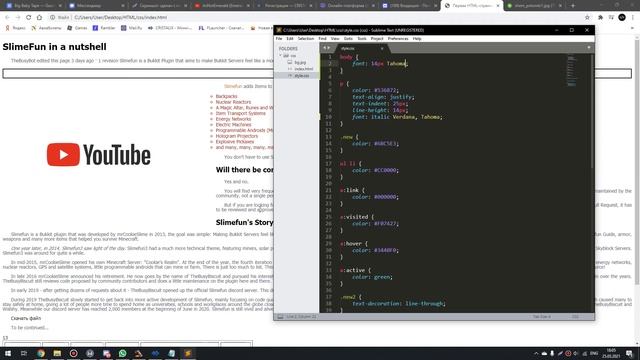Open the FLauncher bookmark
Viewport: 640px width, 360px height.
pyautogui.click(x=221, y=28)
